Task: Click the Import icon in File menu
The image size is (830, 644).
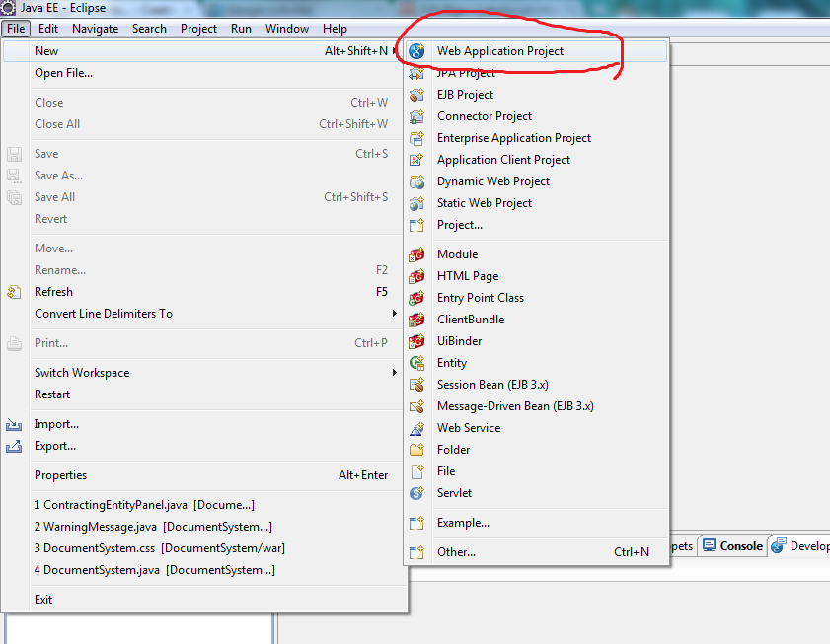Action: pos(14,424)
